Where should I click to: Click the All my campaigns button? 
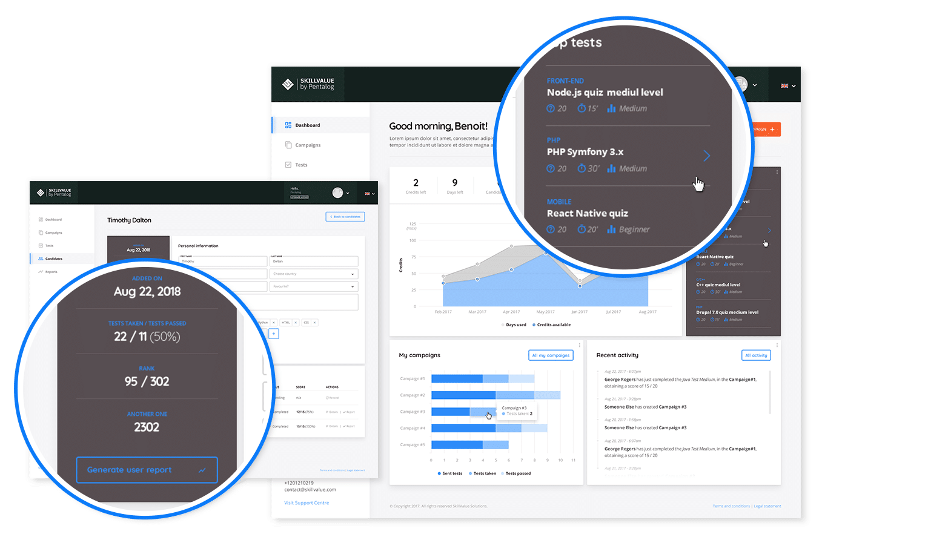(550, 355)
